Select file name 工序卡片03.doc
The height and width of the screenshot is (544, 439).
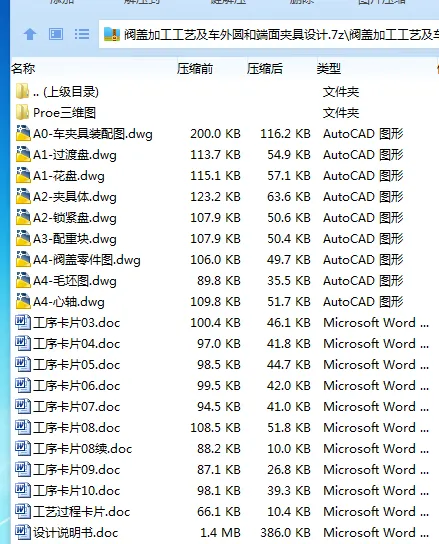(x=77, y=323)
